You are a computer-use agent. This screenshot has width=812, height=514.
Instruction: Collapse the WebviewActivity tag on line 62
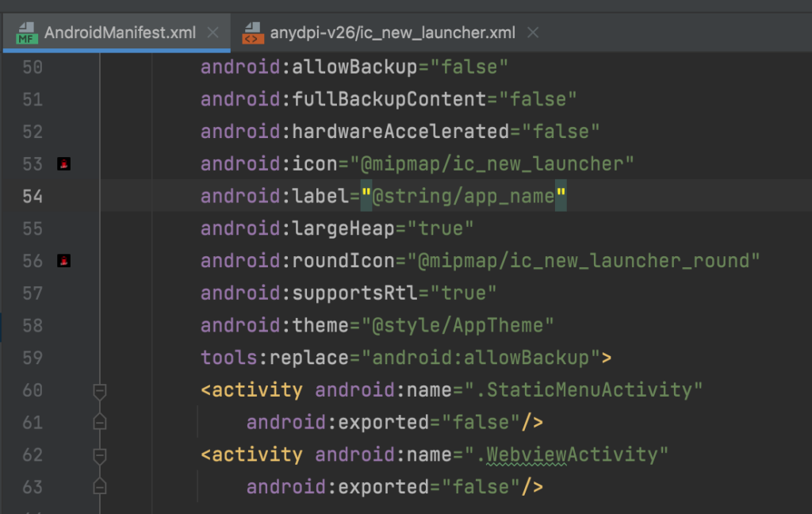click(x=100, y=455)
